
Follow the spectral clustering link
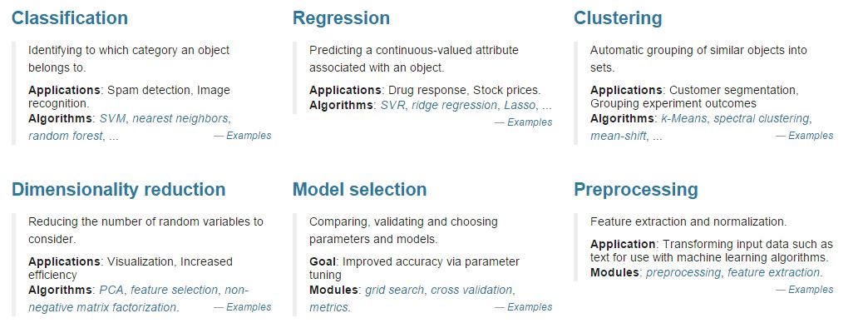coord(761,118)
